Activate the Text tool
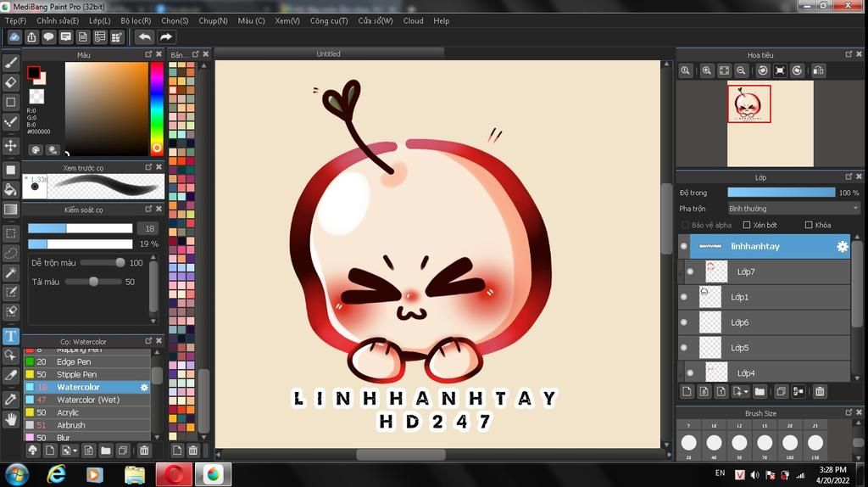Viewport: 868px width, 487px height. (10, 336)
